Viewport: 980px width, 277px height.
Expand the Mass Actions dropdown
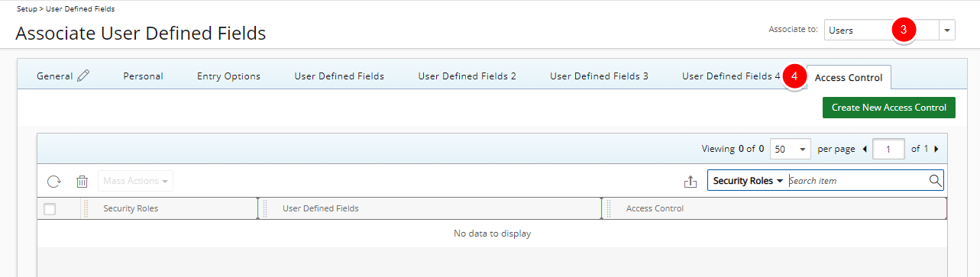click(135, 181)
